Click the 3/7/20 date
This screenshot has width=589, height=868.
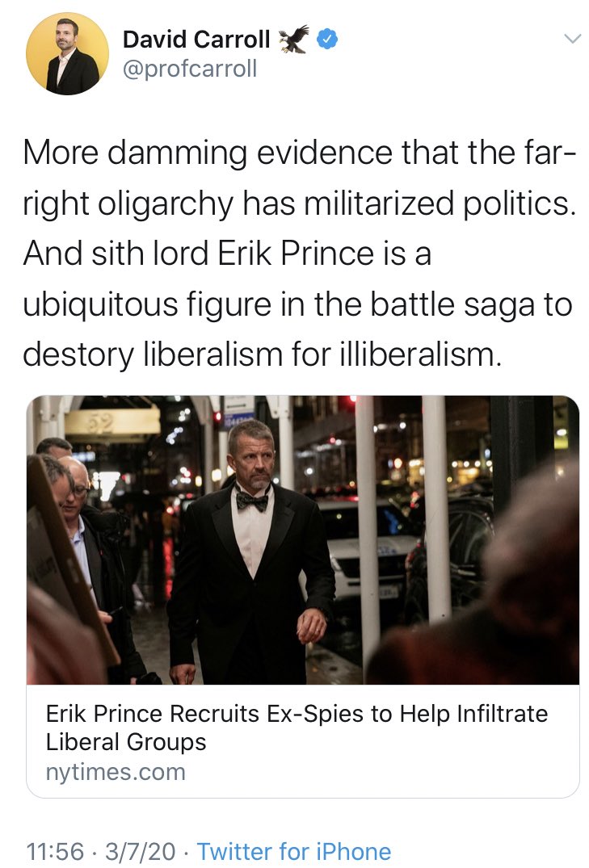141,851
